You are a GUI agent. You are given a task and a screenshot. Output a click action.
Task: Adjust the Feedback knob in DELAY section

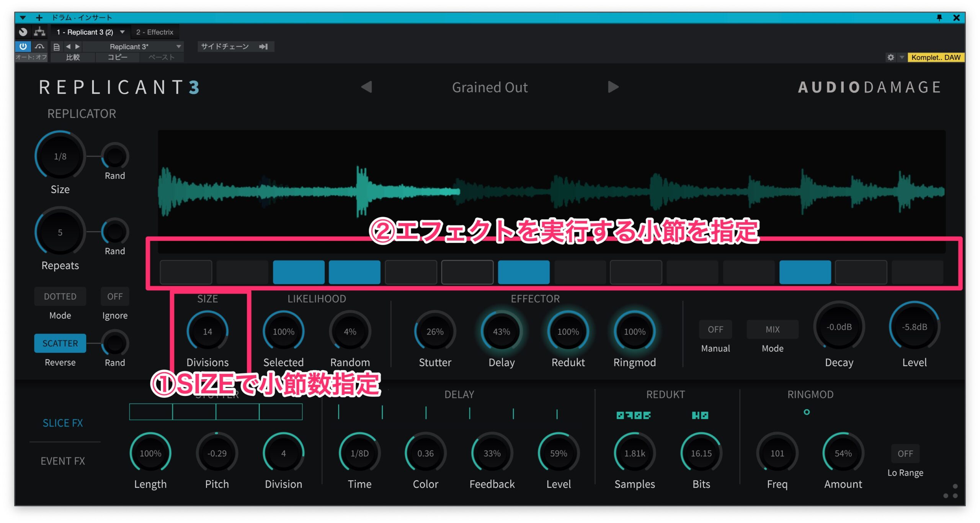tap(492, 453)
